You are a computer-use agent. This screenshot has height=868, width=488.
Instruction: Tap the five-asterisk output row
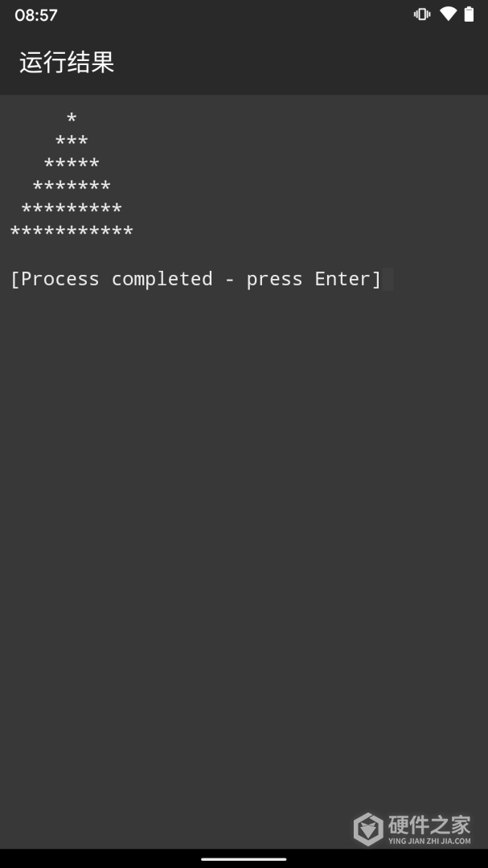tap(72, 163)
